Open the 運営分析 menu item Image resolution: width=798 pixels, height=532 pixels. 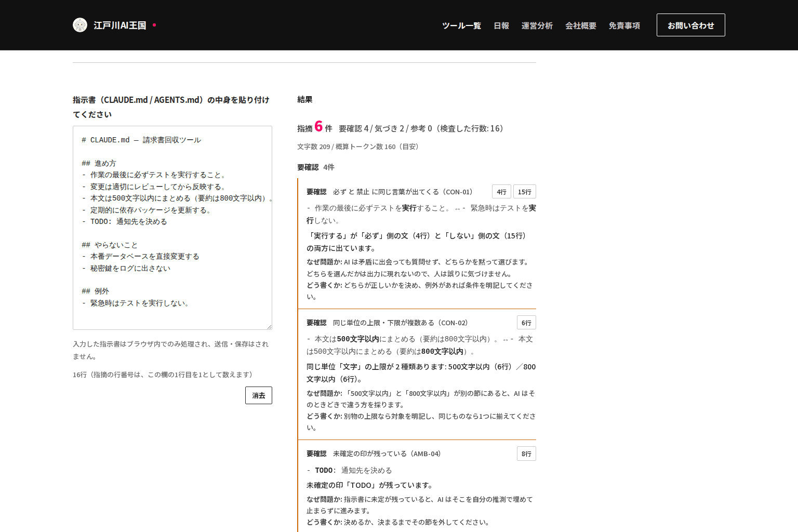point(537,25)
